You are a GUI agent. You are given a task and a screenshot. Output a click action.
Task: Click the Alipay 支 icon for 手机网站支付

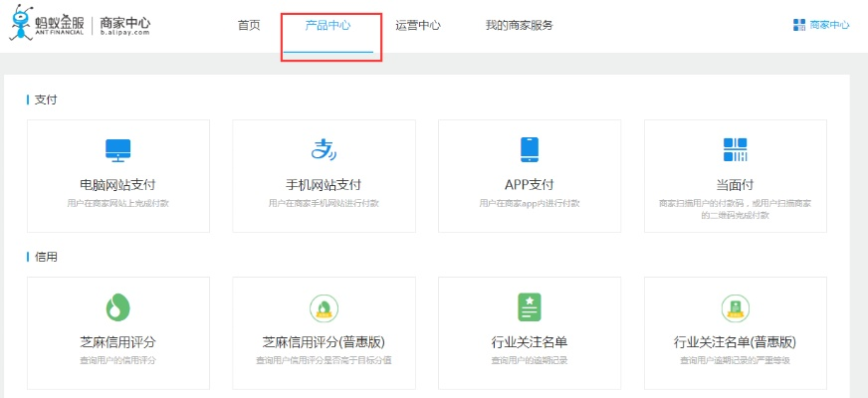[324, 149]
